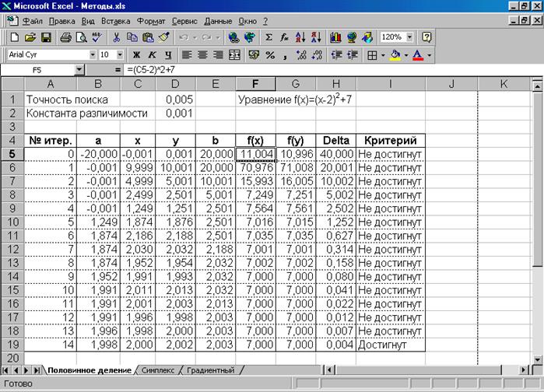The width and height of the screenshot is (544, 392).
Task: Go to the first sheet tab arrow
Action: pyautogui.click(x=5, y=370)
